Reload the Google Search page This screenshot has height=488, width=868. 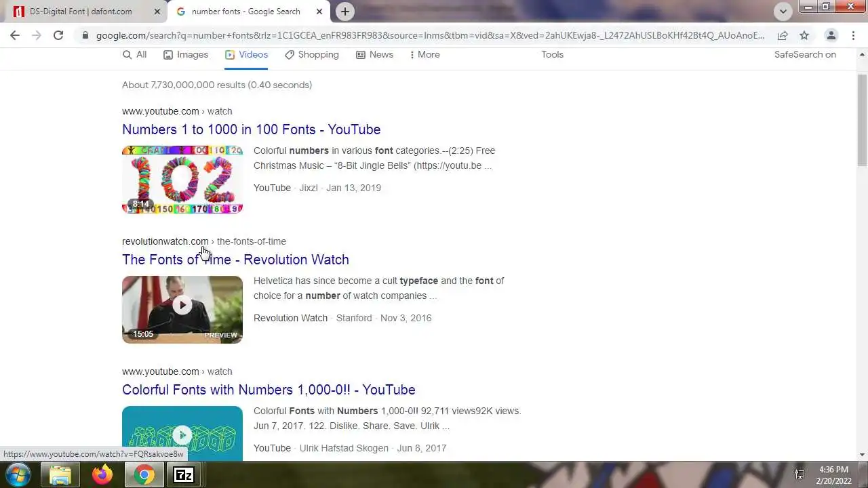pos(58,35)
